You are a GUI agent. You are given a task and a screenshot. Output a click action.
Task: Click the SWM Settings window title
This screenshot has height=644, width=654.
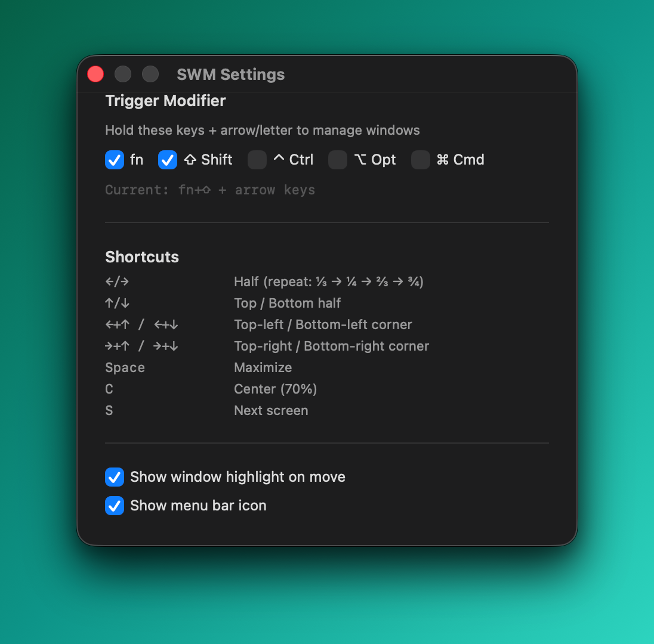230,75
